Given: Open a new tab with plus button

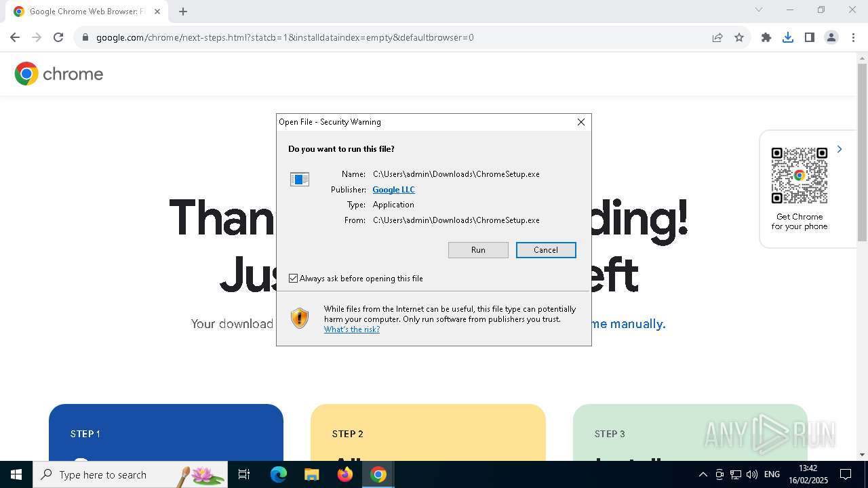Looking at the screenshot, I should [183, 12].
